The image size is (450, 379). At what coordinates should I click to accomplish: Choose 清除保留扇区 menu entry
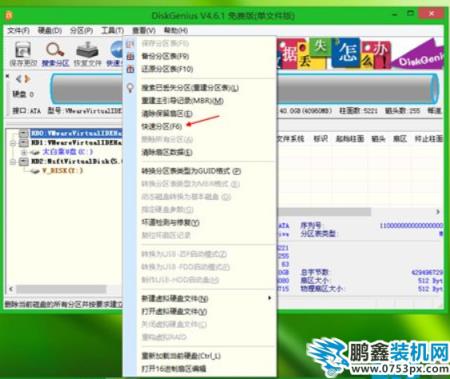(167, 114)
